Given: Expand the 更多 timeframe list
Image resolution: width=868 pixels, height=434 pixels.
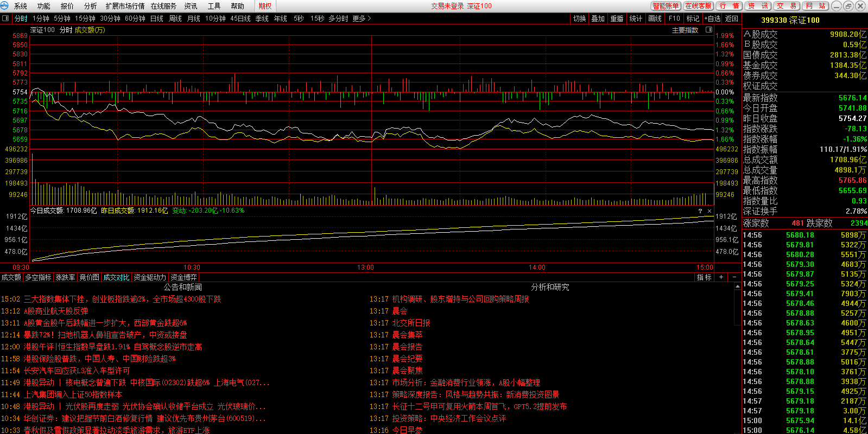Looking at the screenshot, I should (362, 18).
